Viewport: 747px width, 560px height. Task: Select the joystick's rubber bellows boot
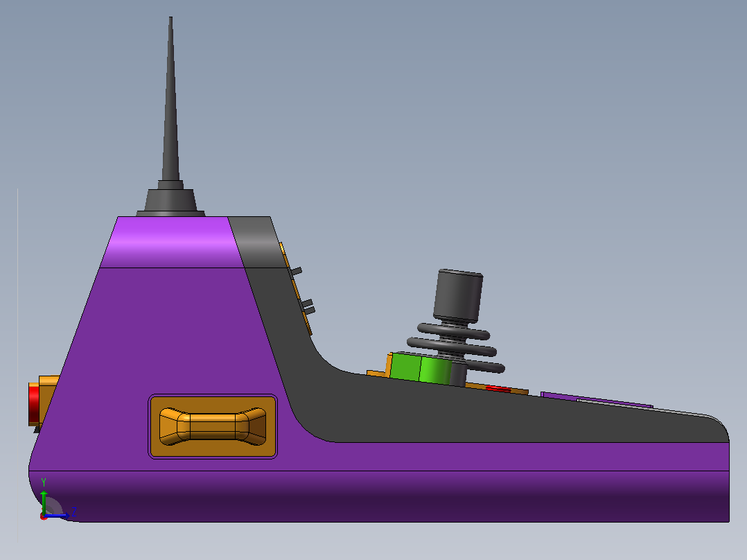(455, 348)
